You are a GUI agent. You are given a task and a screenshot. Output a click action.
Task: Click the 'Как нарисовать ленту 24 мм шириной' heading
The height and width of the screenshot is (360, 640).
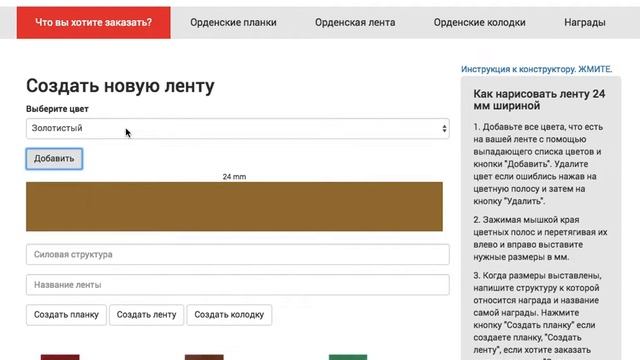click(539, 100)
